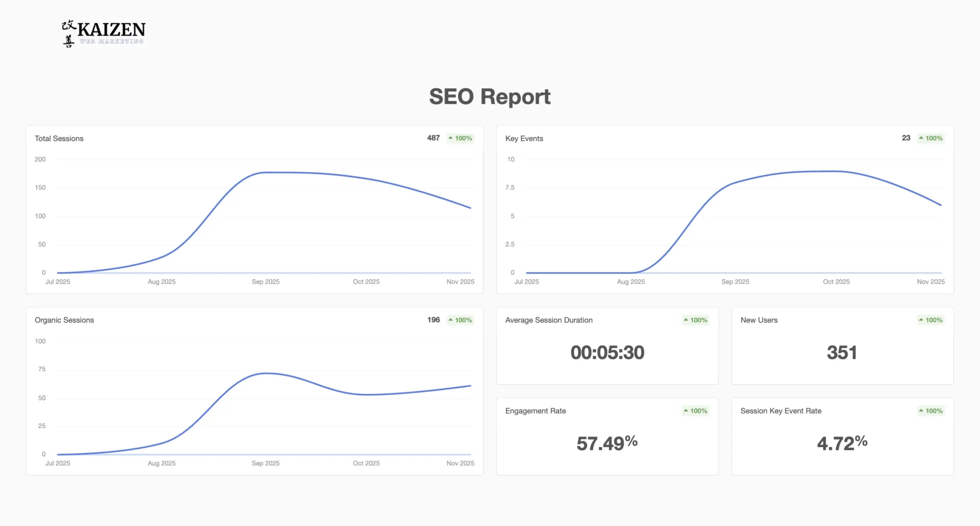This screenshot has width=980, height=526.
Task: Toggle the Organic Sessions line series
Action: point(265,373)
